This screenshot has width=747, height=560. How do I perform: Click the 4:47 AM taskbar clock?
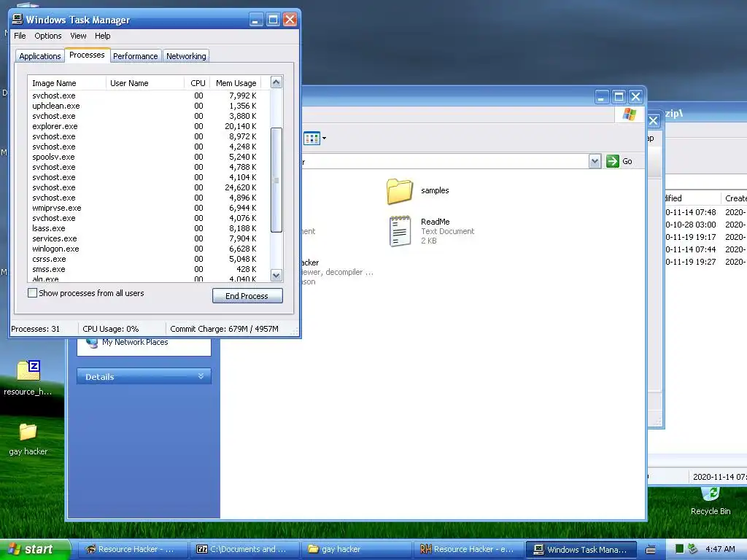720,549
